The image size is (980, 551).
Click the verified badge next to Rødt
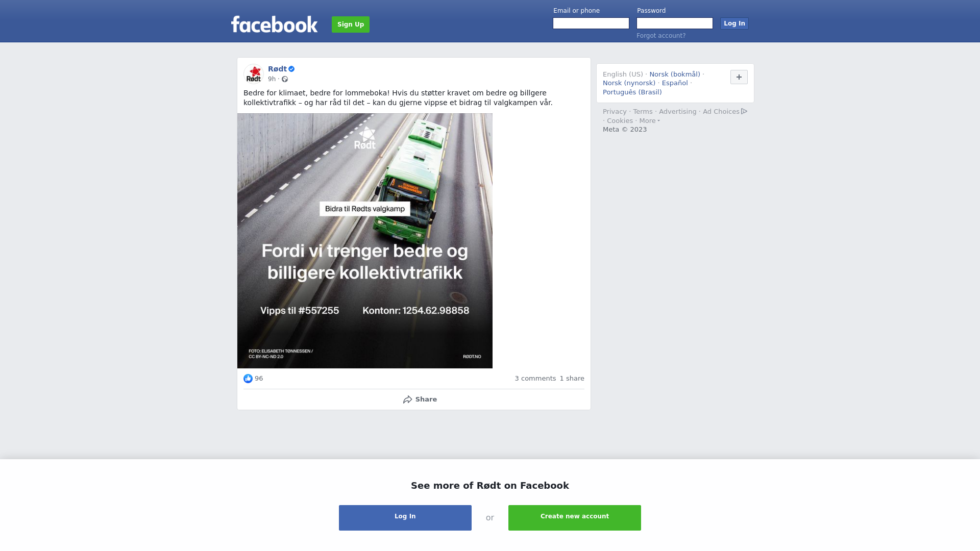(x=291, y=69)
